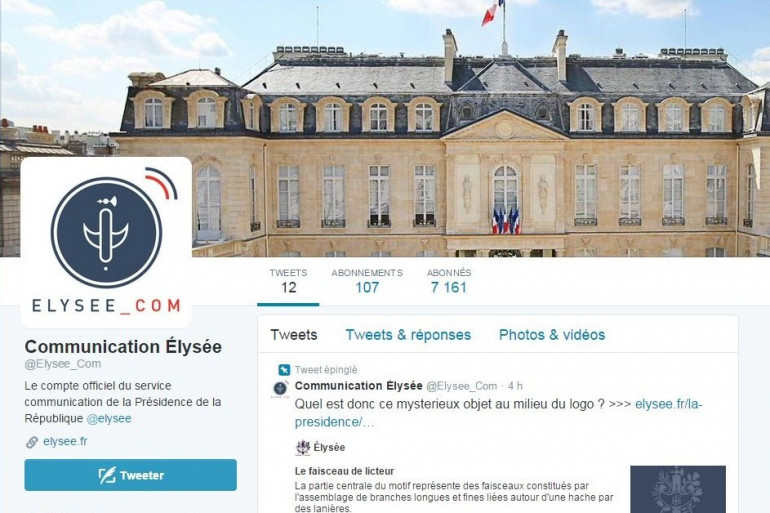Click the link chain icon beside elysee.fr
The height and width of the screenshot is (513, 770).
pos(31,442)
